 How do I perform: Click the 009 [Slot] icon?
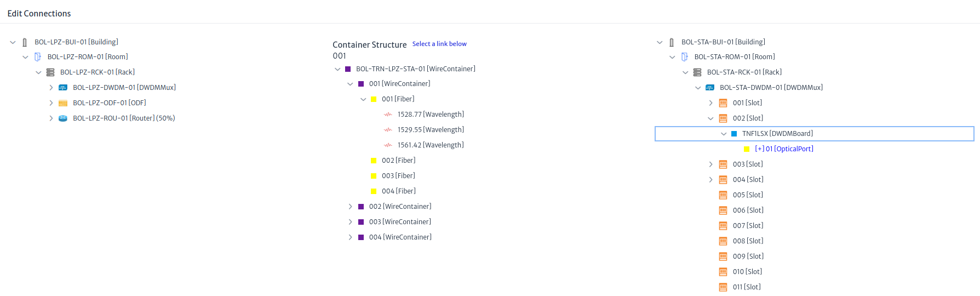click(x=723, y=257)
